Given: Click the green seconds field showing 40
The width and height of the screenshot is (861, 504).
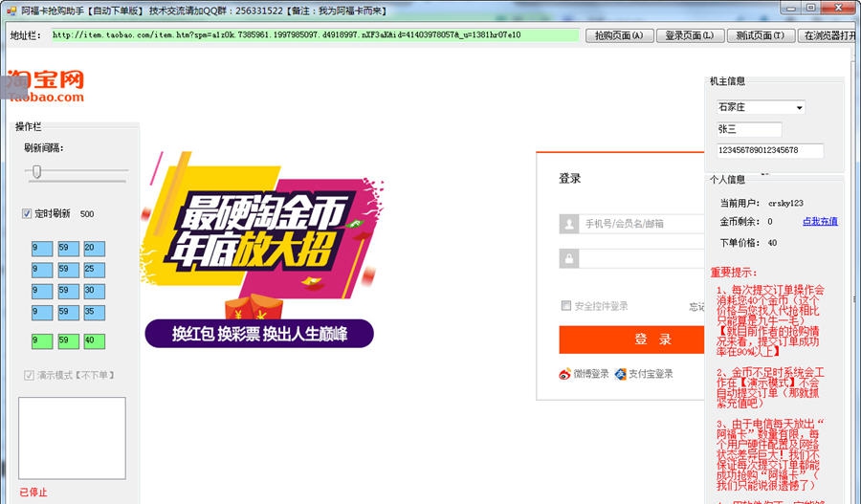Looking at the screenshot, I should [95, 341].
